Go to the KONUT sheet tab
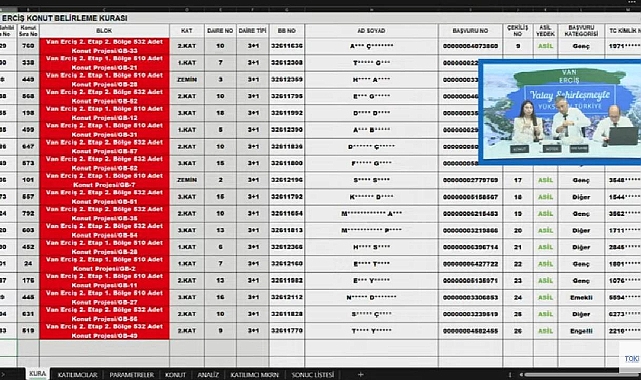Viewport: 641px width, 380px height. click(x=175, y=375)
